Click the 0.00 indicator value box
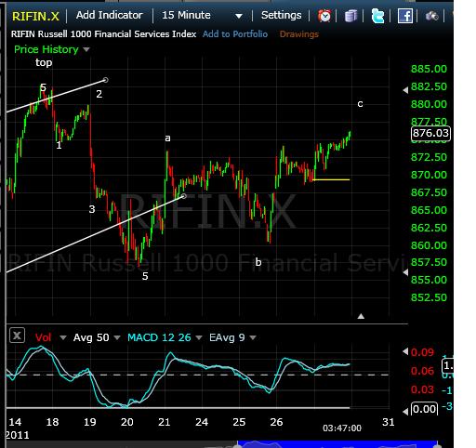Viewport: 476px width, 448px height. coord(424,409)
